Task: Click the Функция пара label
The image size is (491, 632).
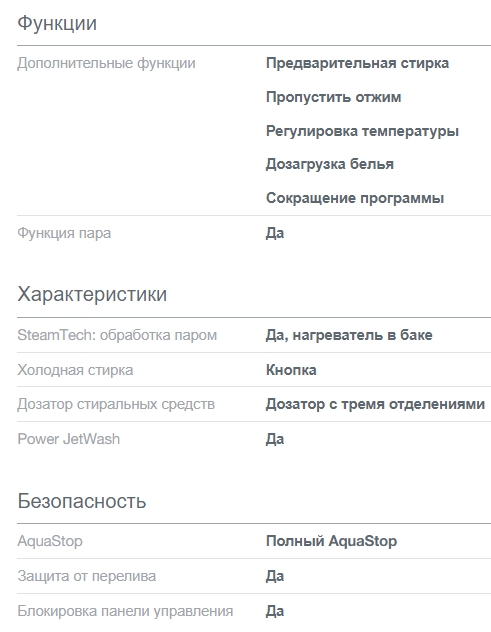Action: click(64, 233)
